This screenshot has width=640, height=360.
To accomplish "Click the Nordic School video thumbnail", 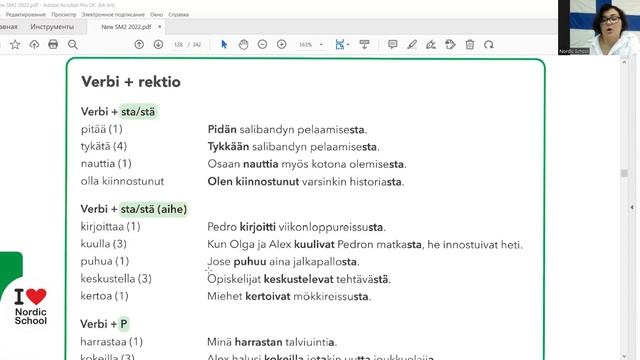I will click(x=599, y=27).
